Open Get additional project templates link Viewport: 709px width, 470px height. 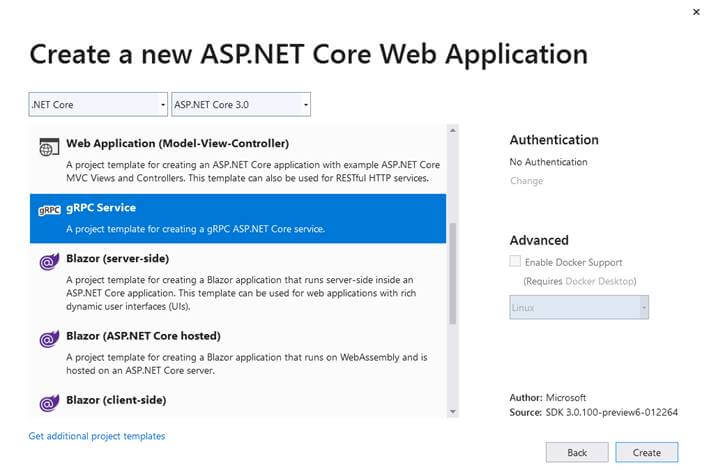click(x=97, y=436)
